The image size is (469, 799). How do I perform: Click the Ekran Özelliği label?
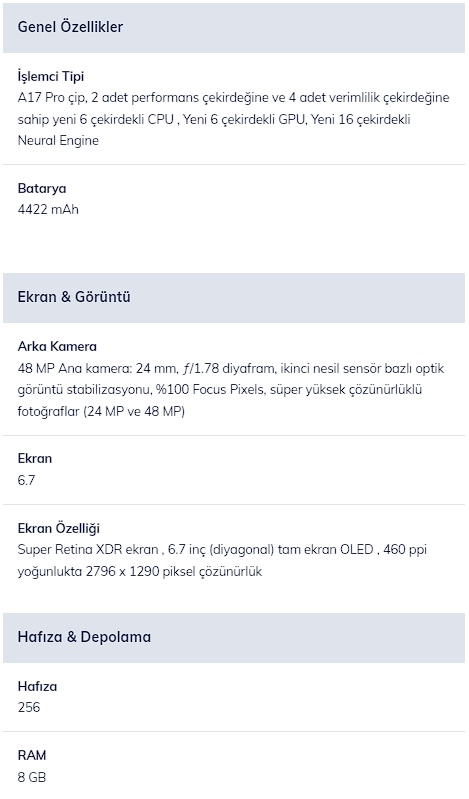coord(59,528)
